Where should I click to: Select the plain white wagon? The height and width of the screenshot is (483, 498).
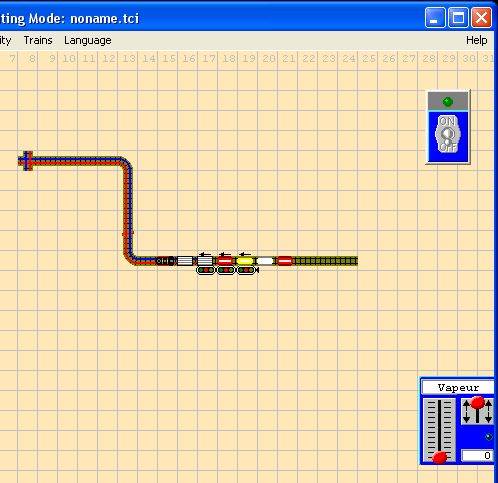[265, 261]
